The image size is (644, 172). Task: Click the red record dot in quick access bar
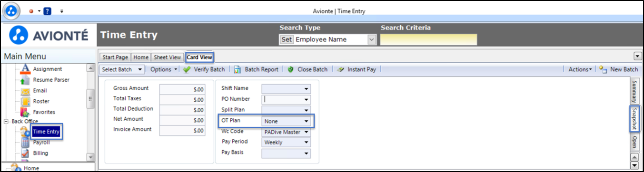coord(31,11)
